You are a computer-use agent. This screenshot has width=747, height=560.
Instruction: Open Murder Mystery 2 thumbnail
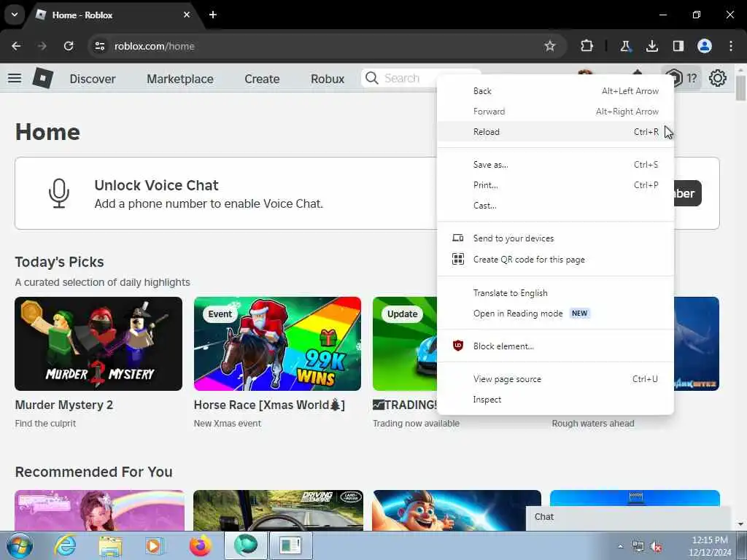98,344
